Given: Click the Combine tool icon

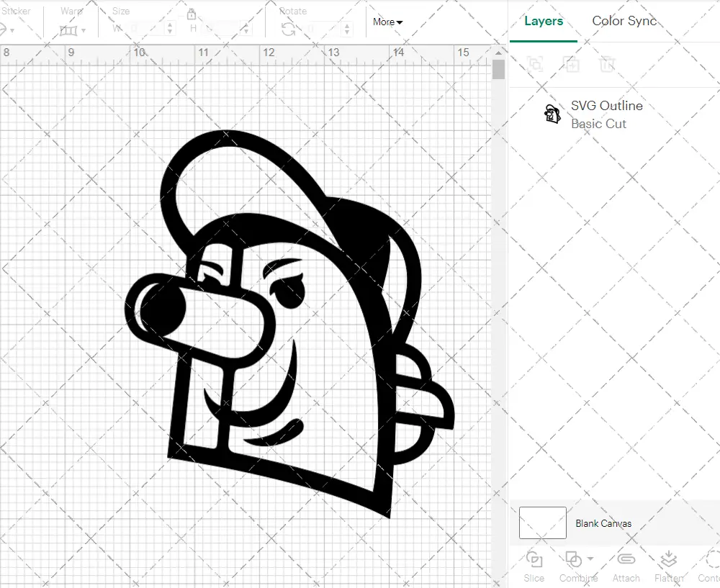Looking at the screenshot, I should [x=574, y=559].
